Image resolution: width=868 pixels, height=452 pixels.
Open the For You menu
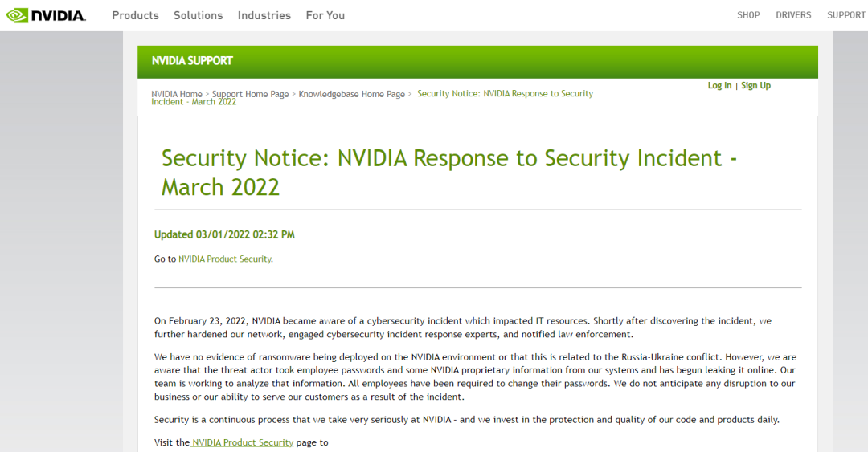[x=325, y=15]
